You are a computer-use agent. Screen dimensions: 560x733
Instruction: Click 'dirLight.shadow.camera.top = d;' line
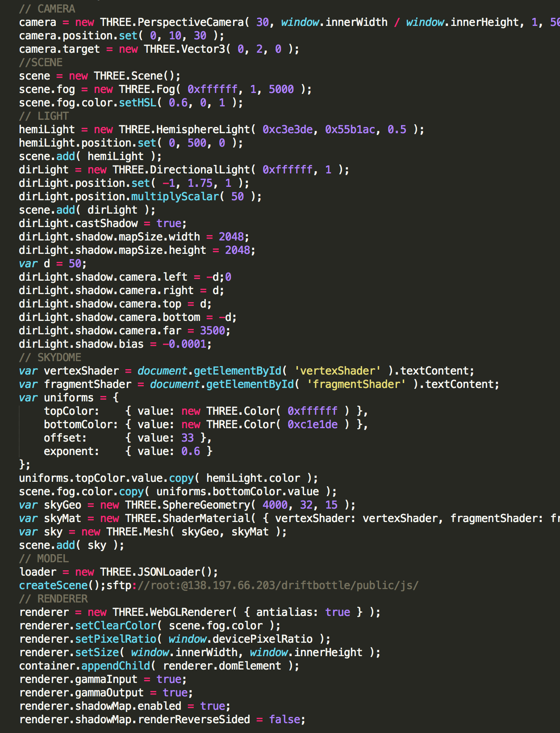115,303
